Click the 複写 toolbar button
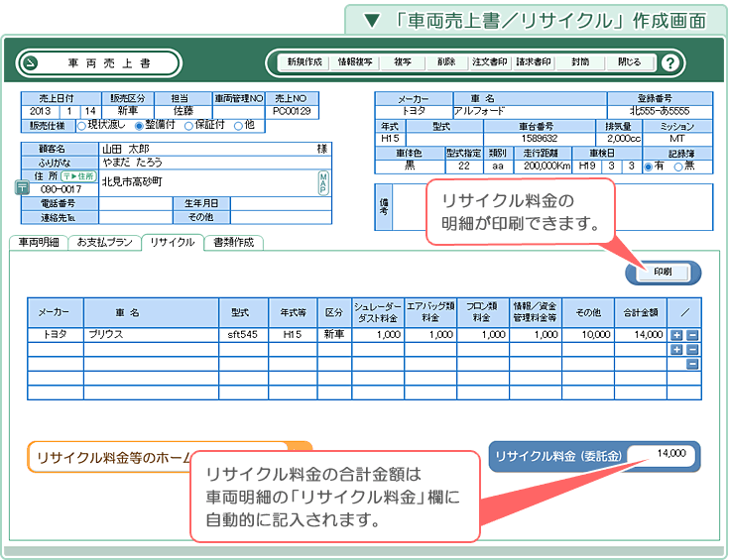This screenshot has width=729, height=560. (403, 62)
